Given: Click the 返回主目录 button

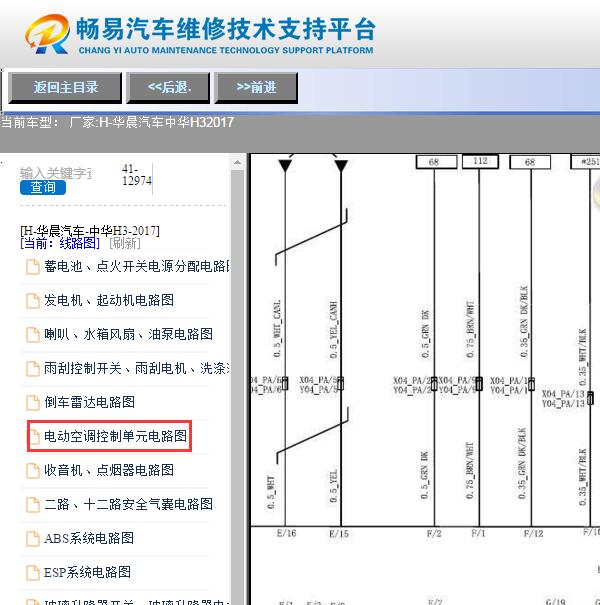Looking at the screenshot, I should [65, 88].
